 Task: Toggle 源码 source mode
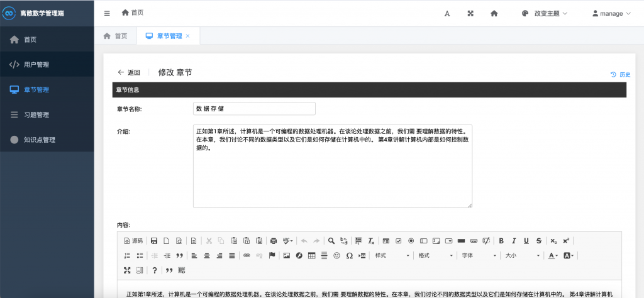133,241
